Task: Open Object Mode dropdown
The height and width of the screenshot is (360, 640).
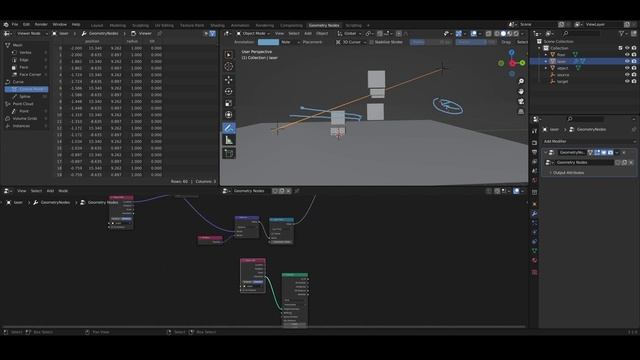Action: [253, 33]
